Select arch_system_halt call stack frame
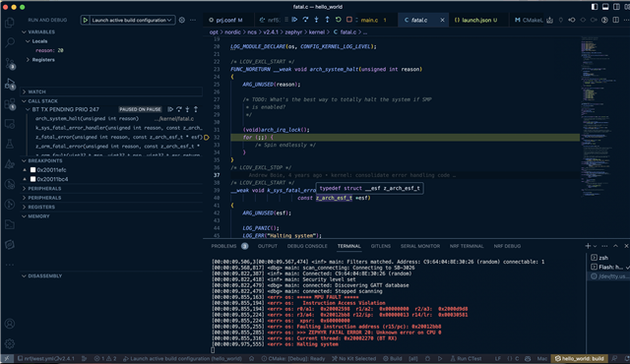This screenshot has height=364, width=630. coord(114,118)
